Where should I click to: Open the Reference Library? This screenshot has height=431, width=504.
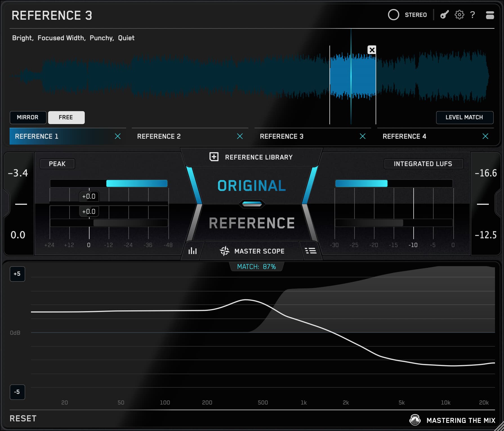pyautogui.click(x=251, y=157)
